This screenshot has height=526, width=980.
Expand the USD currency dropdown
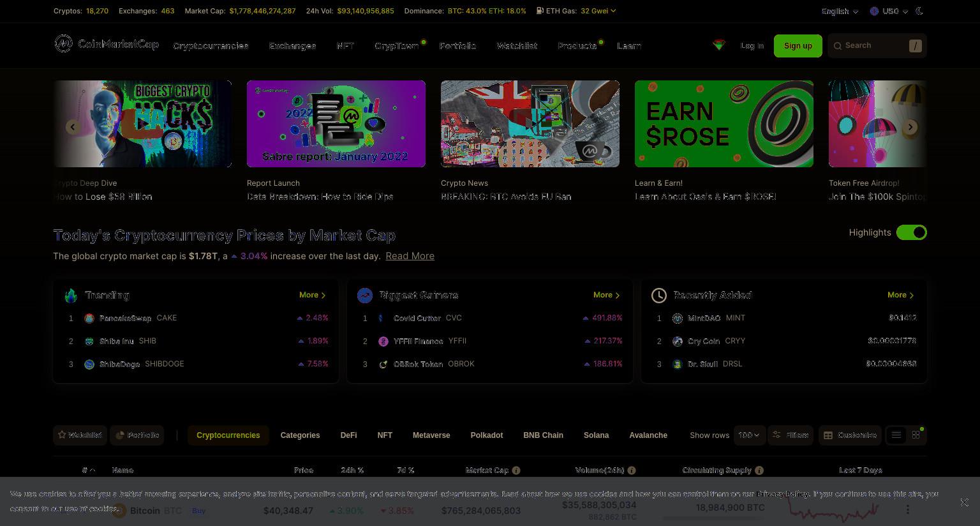click(889, 11)
